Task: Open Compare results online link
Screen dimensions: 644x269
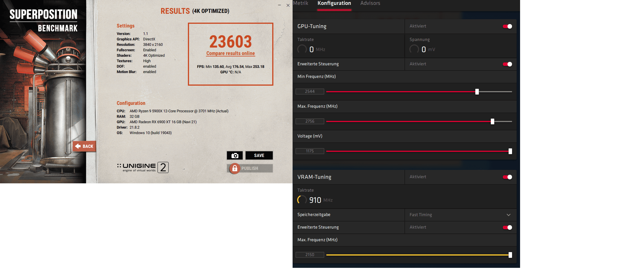Action: 230,53
